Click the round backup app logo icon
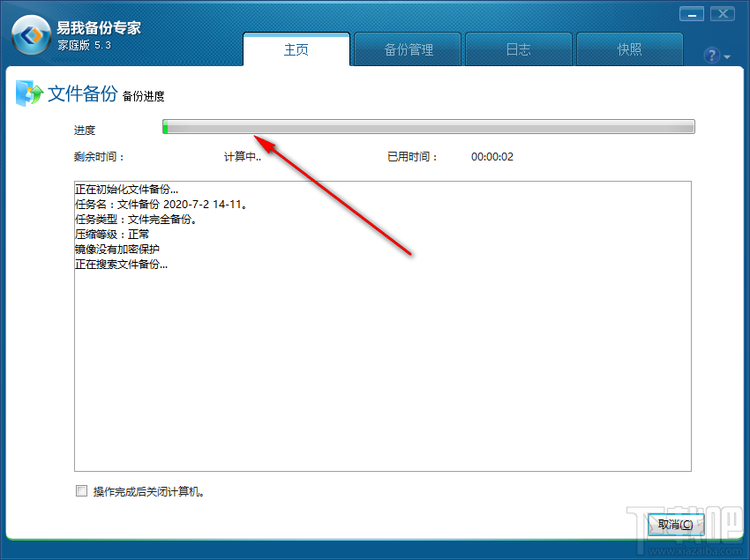 (x=31, y=34)
